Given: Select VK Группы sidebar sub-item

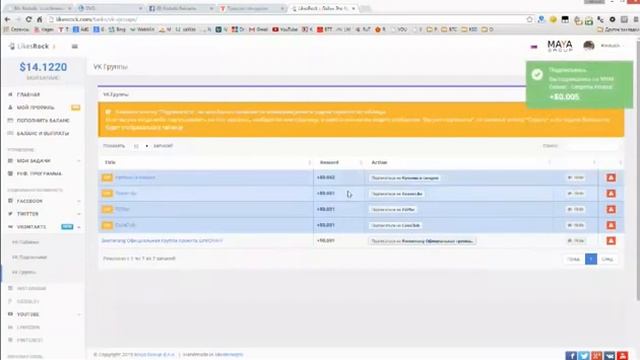Looking at the screenshot, I should pyautogui.click(x=24, y=272).
